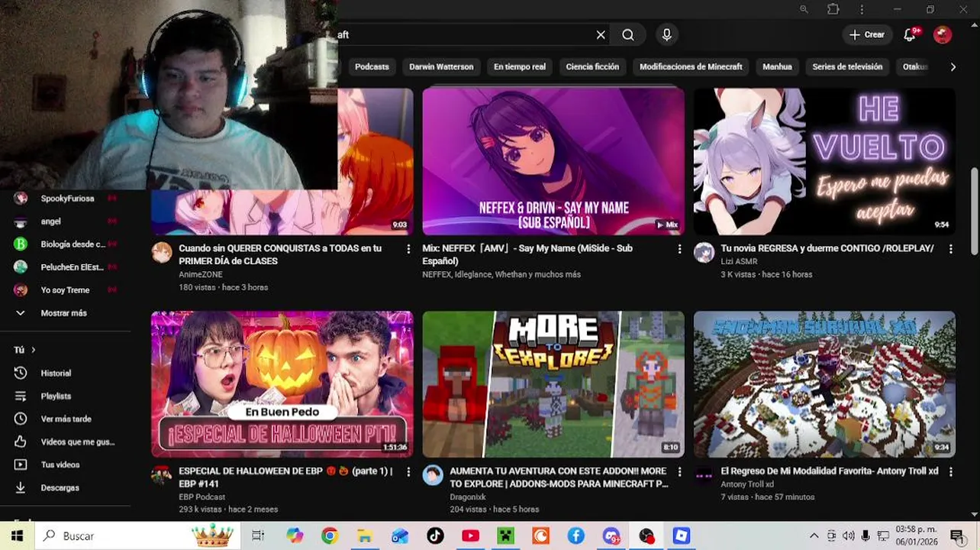Open options for the NEFFEX mix
The height and width of the screenshot is (550, 980).
pyautogui.click(x=679, y=249)
